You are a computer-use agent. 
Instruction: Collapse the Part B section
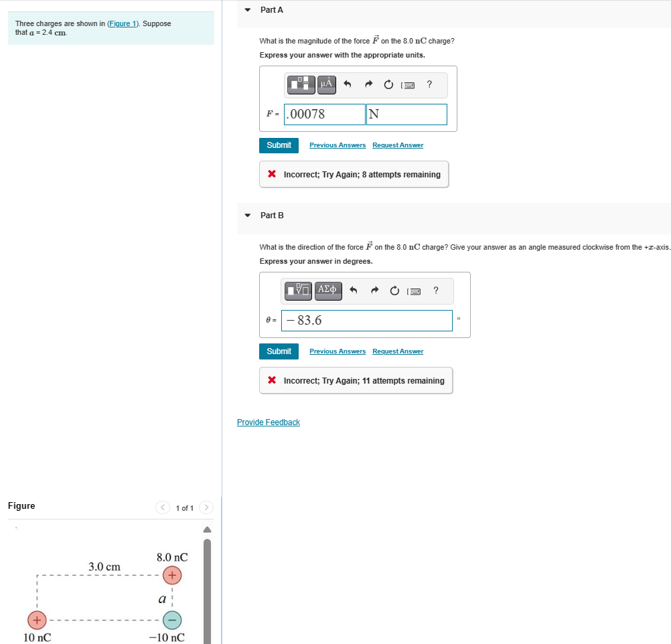click(x=248, y=216)
